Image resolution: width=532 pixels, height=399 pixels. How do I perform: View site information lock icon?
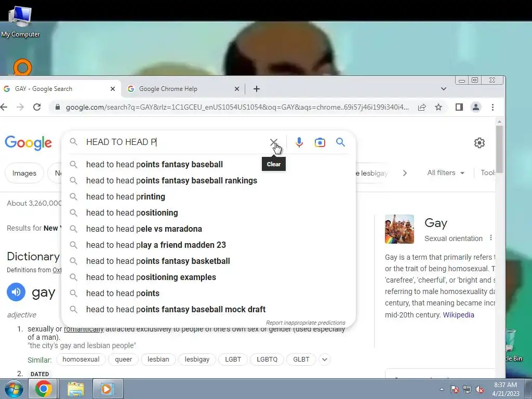[x=58, y=107]
